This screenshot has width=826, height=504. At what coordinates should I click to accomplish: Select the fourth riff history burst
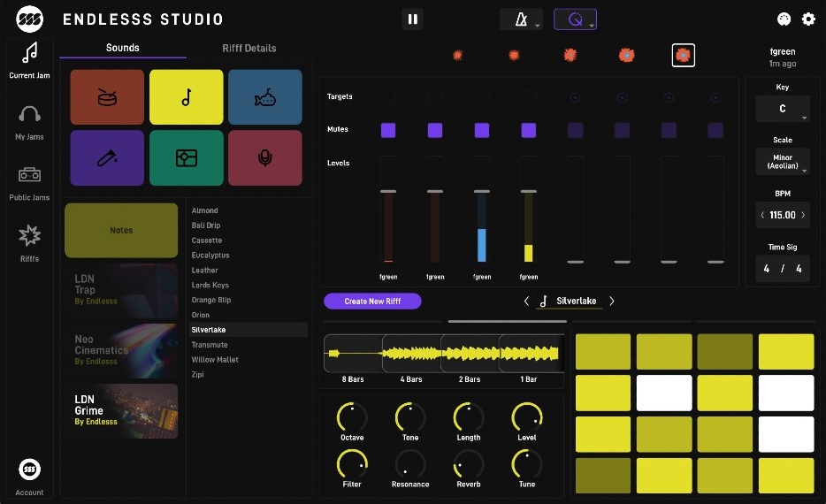[626, 56]
